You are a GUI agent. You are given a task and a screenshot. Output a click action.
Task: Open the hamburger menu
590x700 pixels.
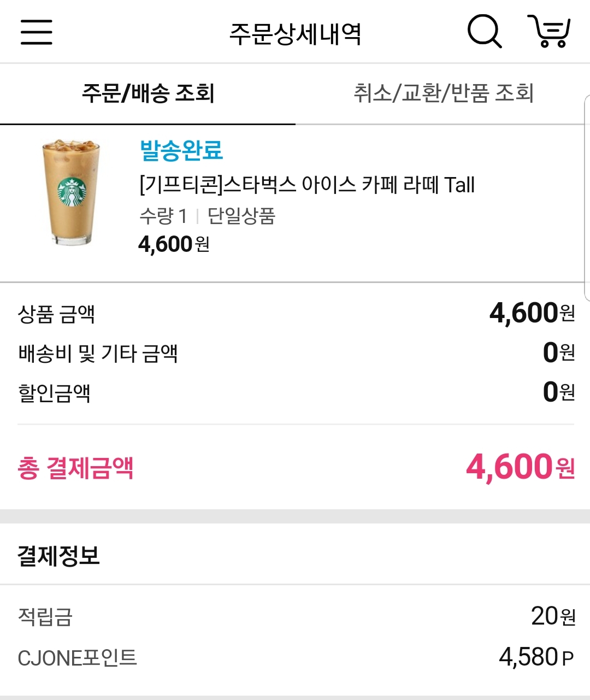(x=37, y=32)
